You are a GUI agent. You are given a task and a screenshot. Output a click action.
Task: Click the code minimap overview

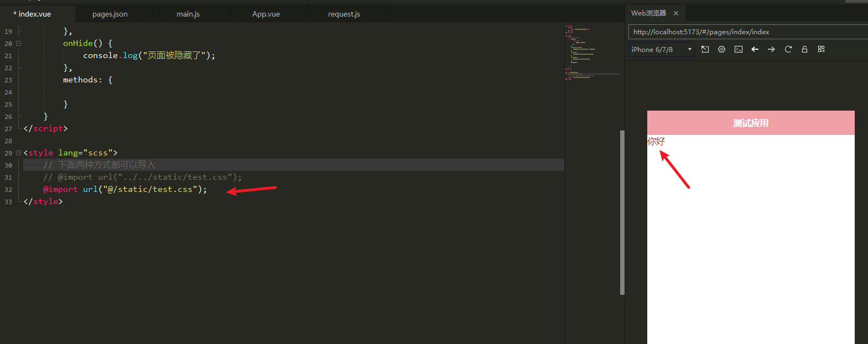pyautogui.click(x=592, y=53)
